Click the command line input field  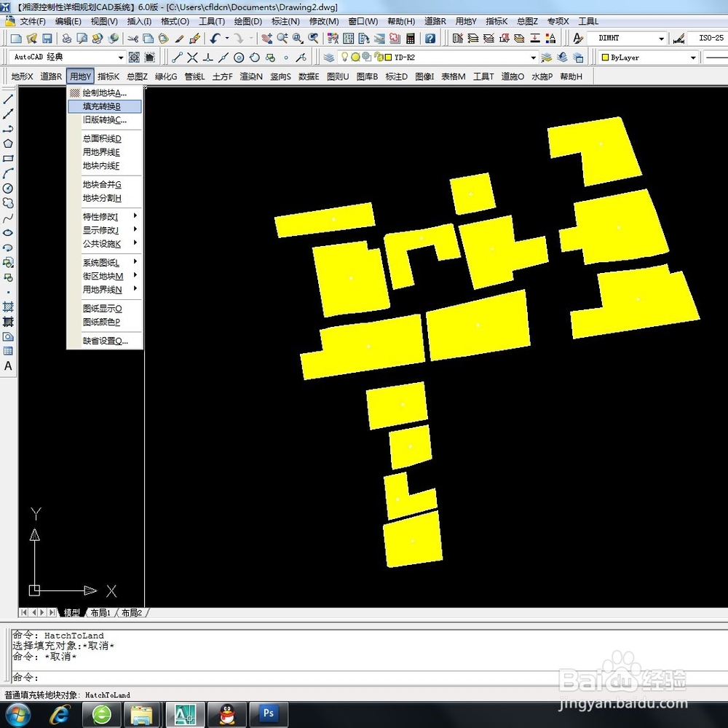point(369,677)
